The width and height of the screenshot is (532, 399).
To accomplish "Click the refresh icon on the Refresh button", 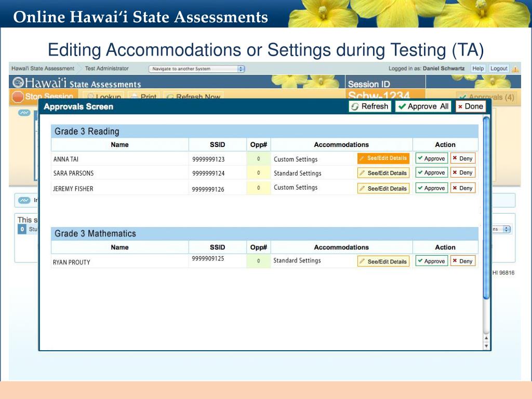I will coord(355,107).
